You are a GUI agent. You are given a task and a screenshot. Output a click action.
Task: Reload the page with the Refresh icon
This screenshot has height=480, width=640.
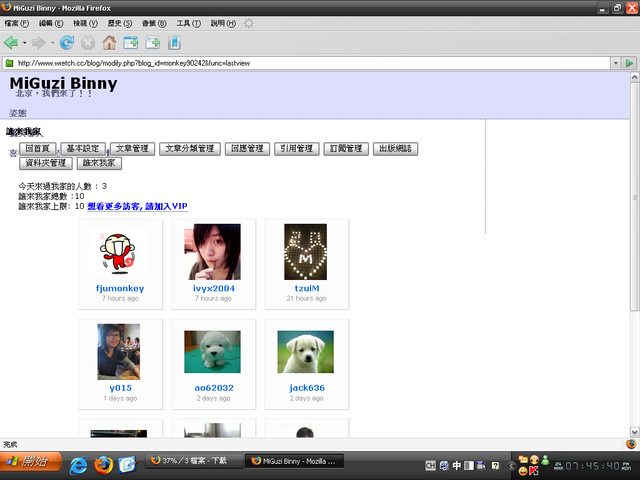pyautogui.click(x=67, y=42)
